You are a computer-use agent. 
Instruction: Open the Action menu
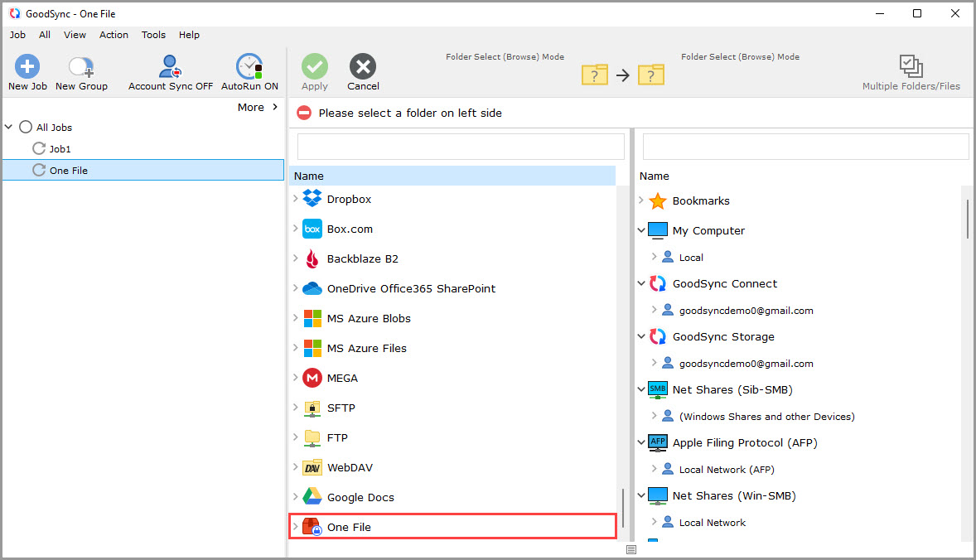(x=114, y=35)
